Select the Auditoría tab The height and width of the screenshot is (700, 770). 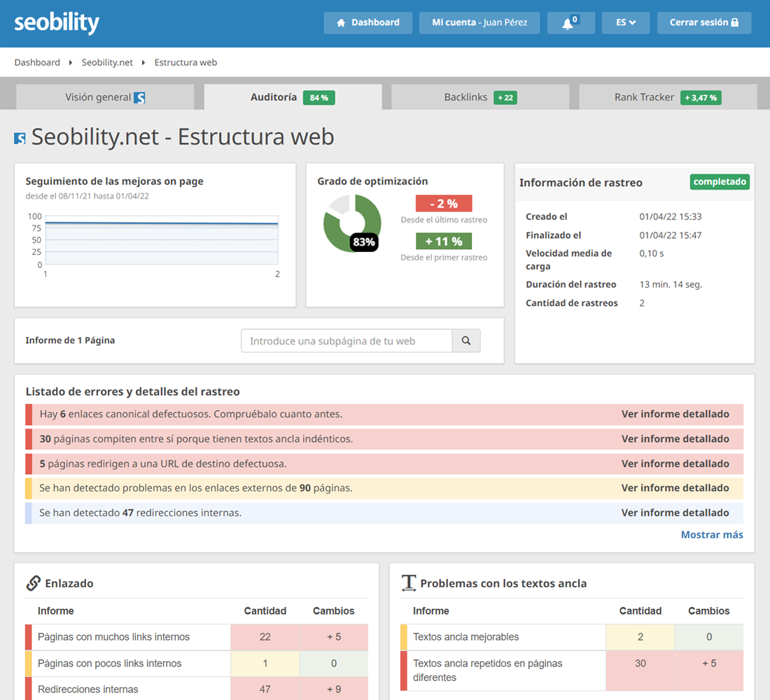tap(293, 97)
